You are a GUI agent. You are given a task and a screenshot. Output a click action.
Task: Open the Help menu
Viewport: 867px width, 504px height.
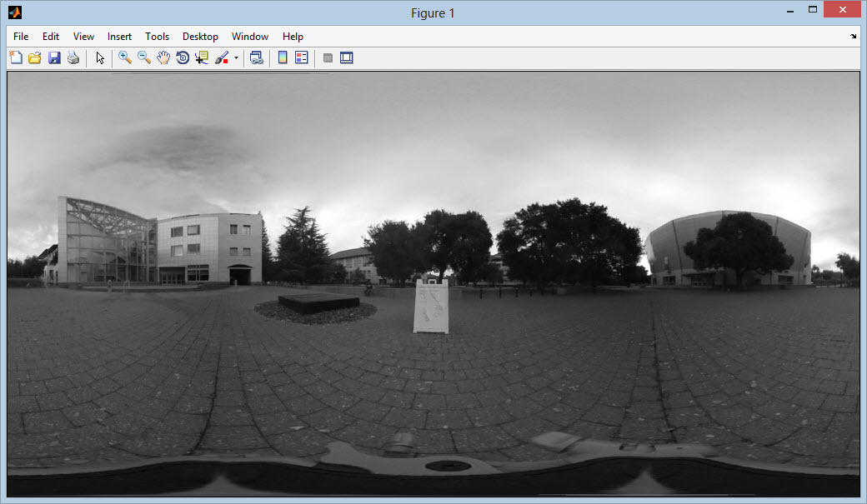(x=293, y=37)
